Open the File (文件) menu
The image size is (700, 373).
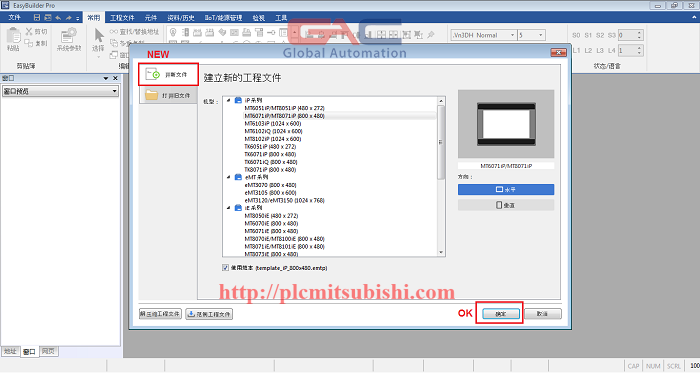pyautogui.click(x=14, y=17)
